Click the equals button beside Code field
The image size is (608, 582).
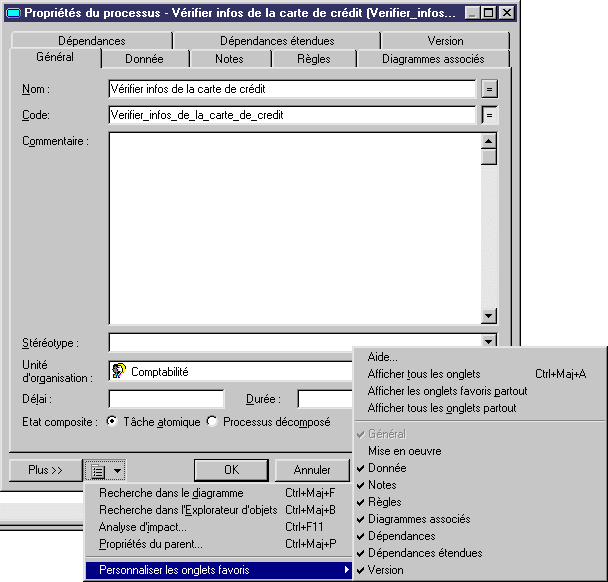[x=489, y=115]
